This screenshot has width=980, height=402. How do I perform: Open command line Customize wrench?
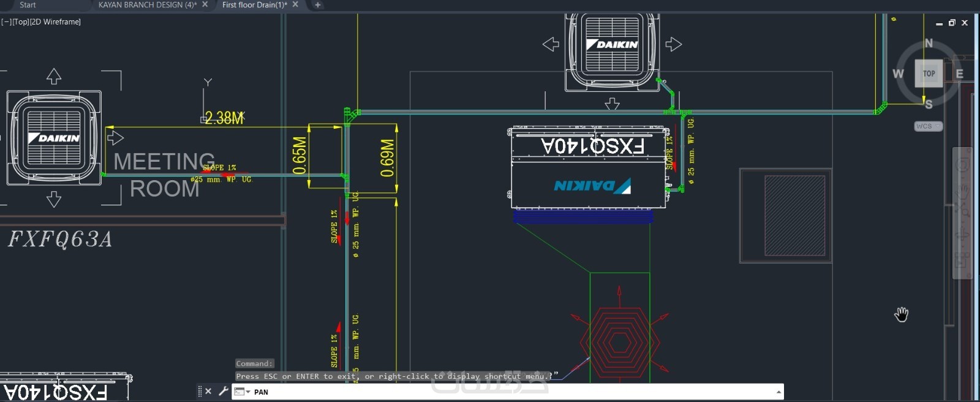pos(223,391)
